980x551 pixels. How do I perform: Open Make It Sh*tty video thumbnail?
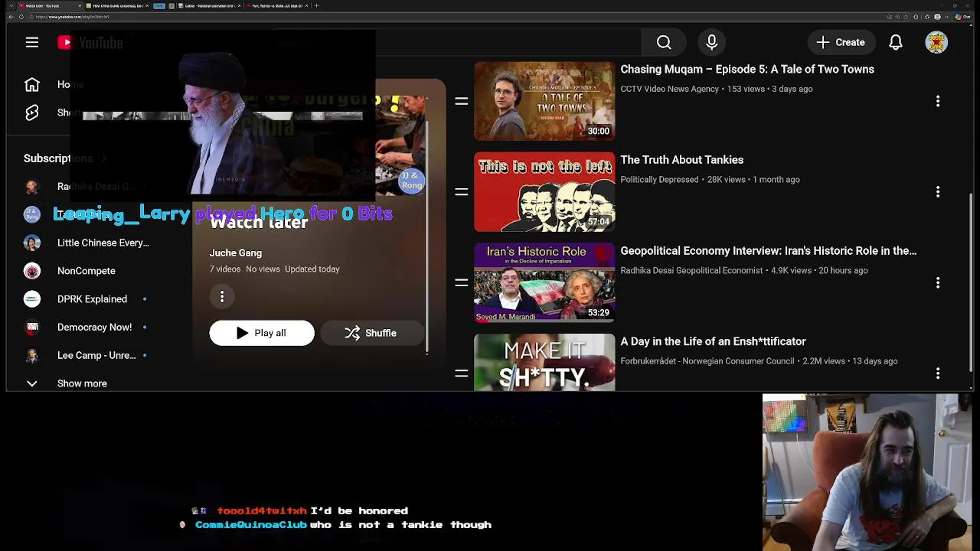(x=544, y=363)
